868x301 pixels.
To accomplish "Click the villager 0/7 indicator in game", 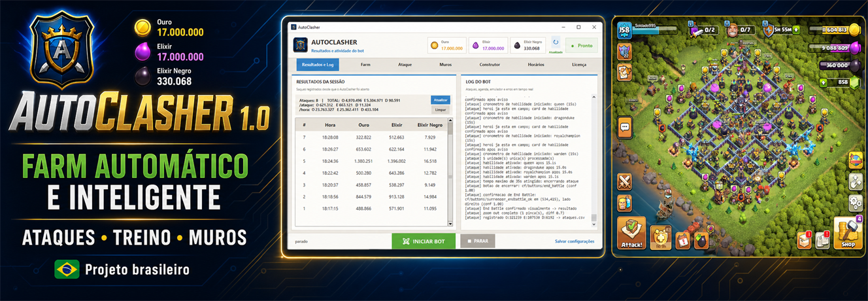I will click(739, 29).
